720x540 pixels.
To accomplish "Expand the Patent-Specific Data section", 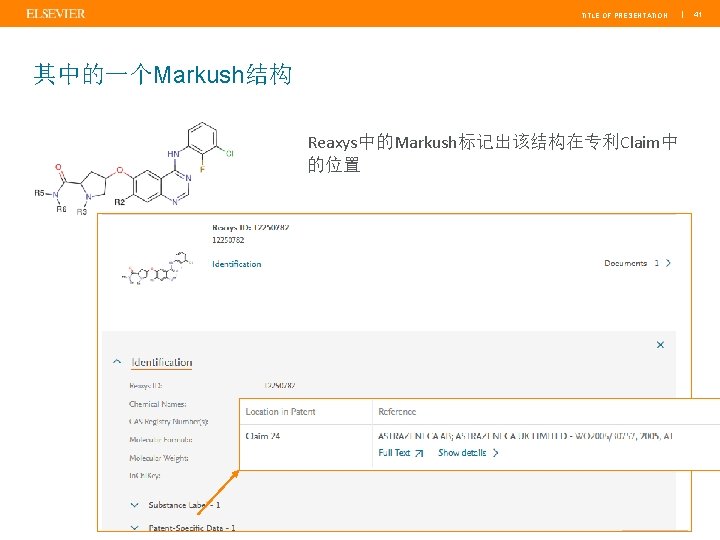I will [135, 528].
